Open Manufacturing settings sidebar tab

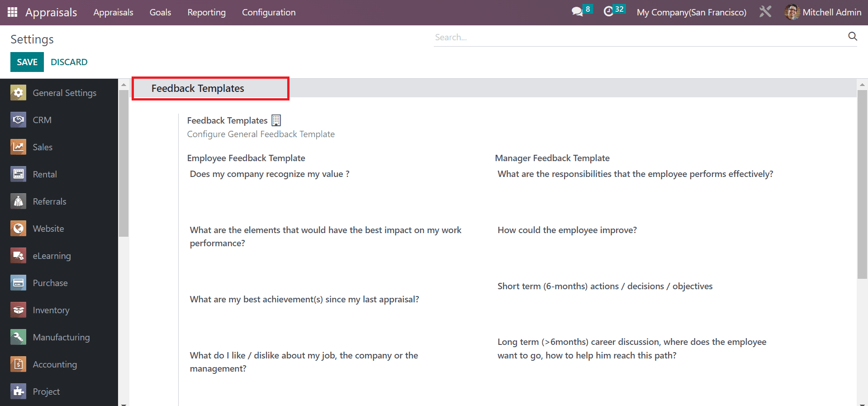pos(59,337)
